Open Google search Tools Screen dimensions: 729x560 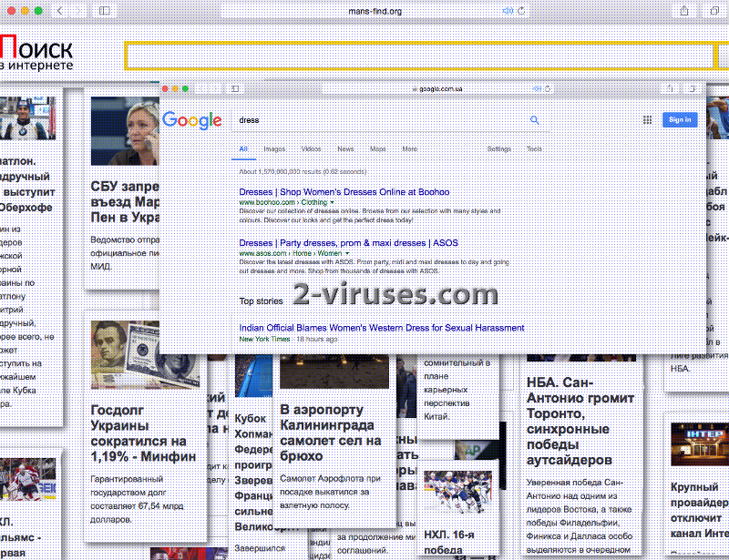(x=534, y=149)
